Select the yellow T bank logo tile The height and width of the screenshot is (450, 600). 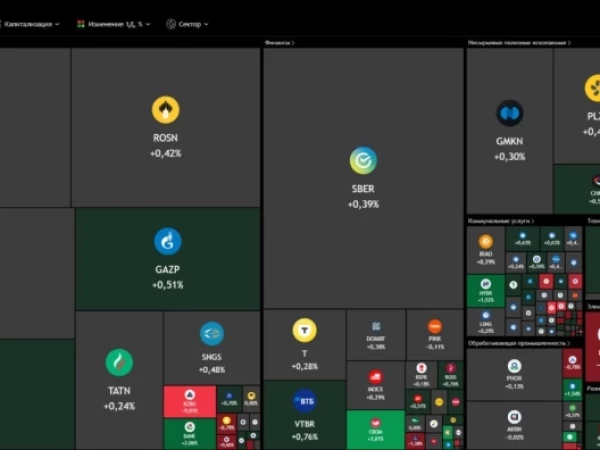coord(305,344)
